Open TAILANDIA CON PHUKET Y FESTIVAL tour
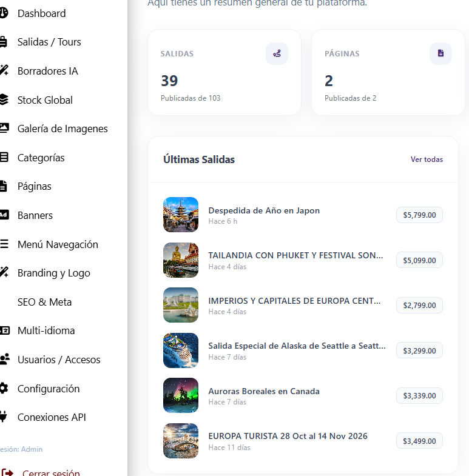Screen dimensions: 469x476 (295, 255)
